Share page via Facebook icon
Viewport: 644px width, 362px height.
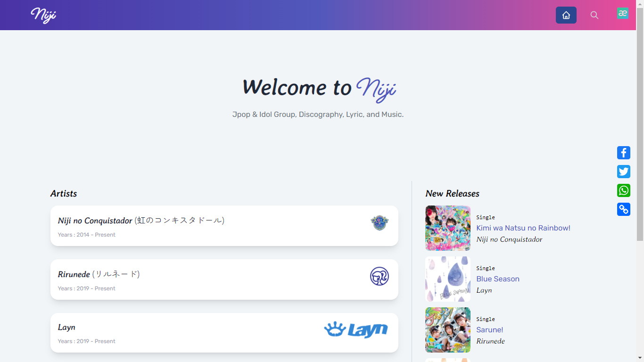pos(623,153)
